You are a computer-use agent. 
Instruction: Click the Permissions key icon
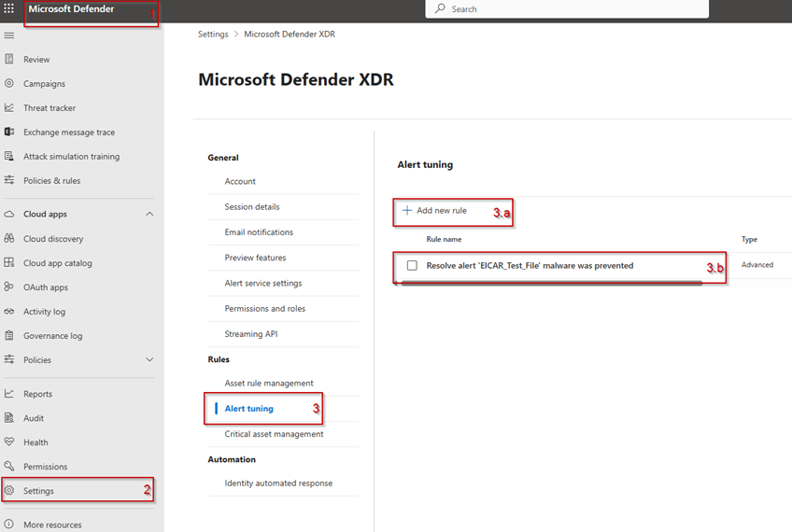click(9, 466)
